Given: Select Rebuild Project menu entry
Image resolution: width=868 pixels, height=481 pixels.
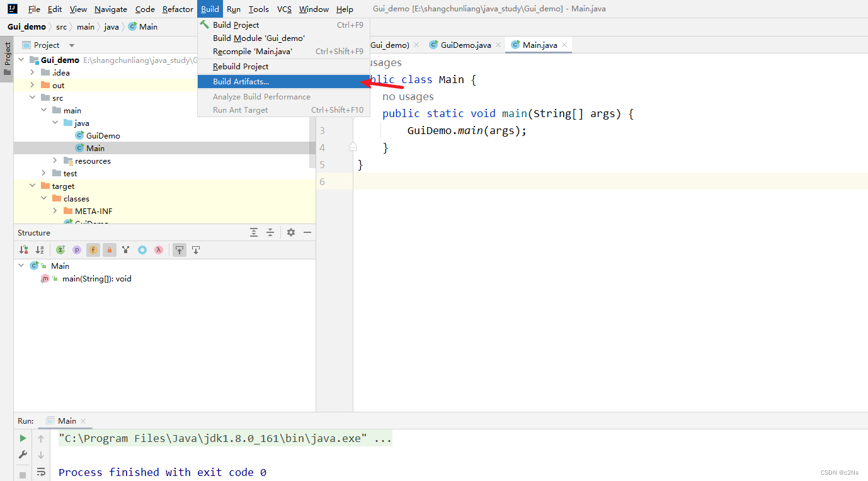Looking at the screenshot, I should (283, 67).
